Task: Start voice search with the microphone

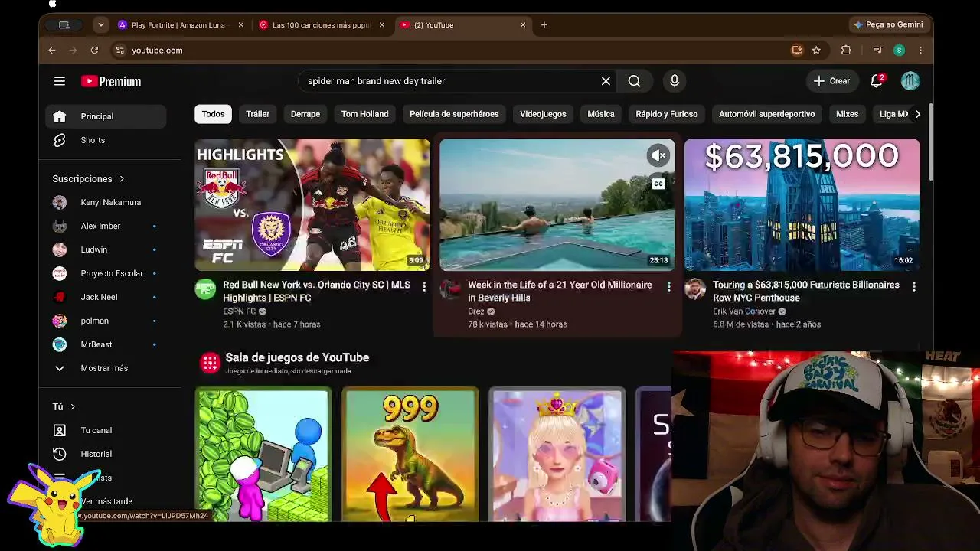Action: (675, 81)
